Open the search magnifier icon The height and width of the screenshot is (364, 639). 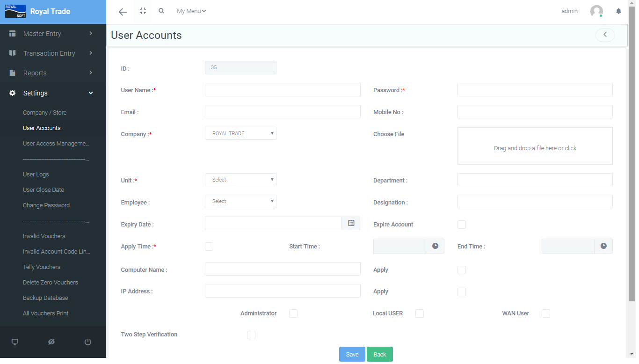click(x=161, y=11)
